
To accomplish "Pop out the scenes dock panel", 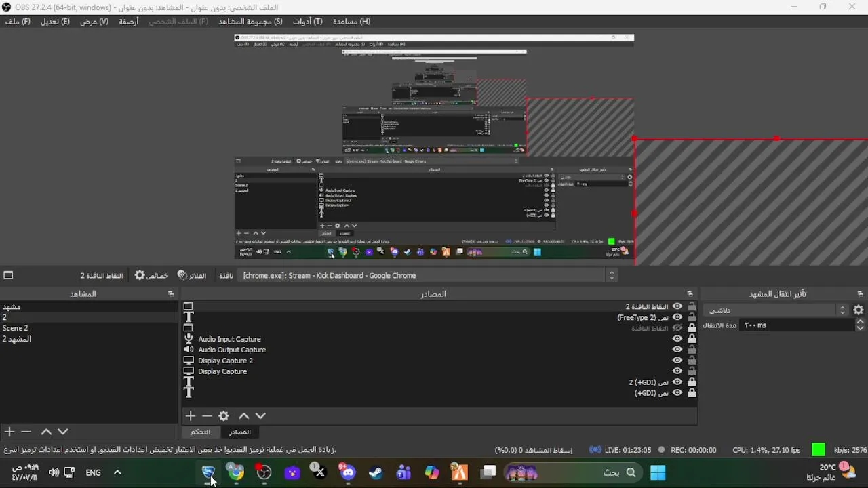I will [x=171, y=294].
